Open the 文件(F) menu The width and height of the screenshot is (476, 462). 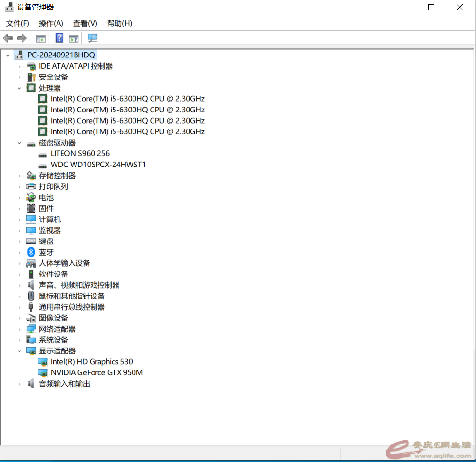pyautogui.click(x=18, y=23)
